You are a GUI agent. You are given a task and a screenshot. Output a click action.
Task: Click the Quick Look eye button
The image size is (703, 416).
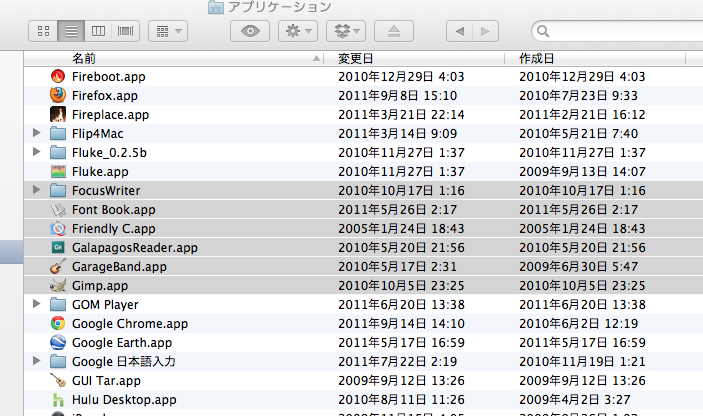250,31
